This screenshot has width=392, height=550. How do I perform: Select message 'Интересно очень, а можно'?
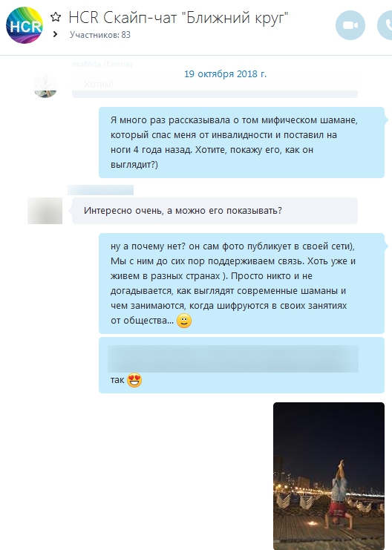[x=215, y=211]
